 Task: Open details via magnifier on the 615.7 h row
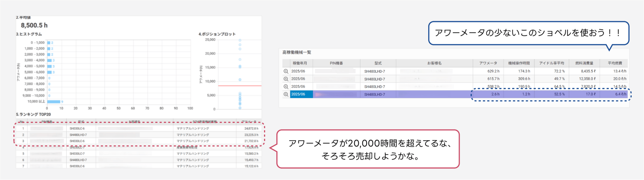[x=286, y=79]
